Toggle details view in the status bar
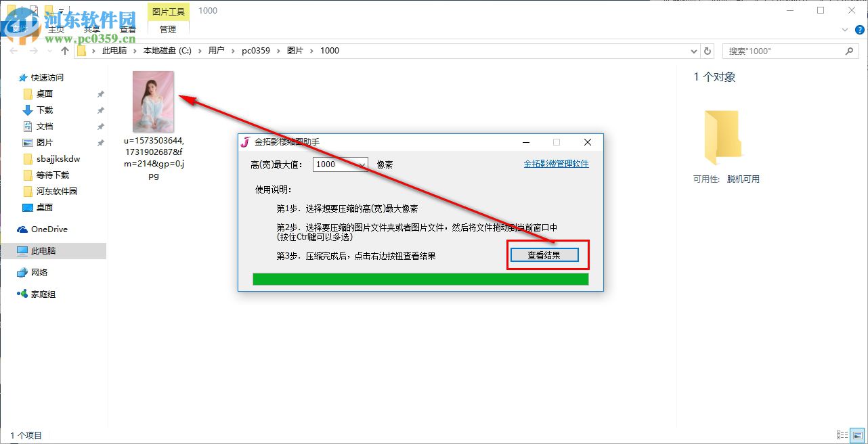The height and width of the screenshot is (444, 868). tap(842, 434)
